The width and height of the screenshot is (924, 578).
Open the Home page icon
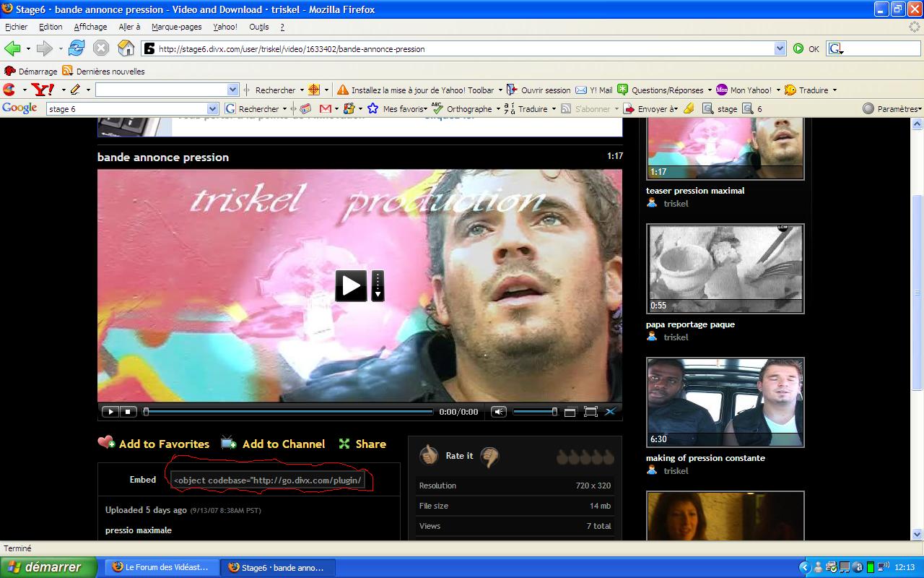[126, 48]
